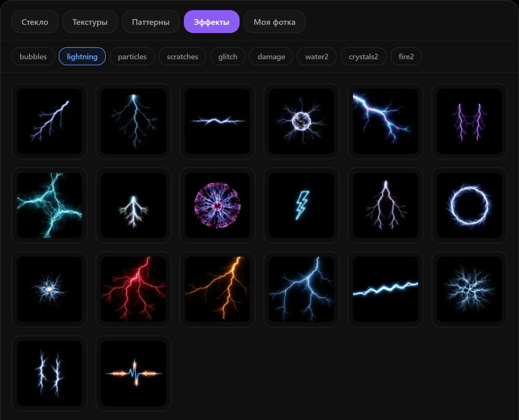Select the cyan cross-shaped lightning thumbnail

pos(49,205)
